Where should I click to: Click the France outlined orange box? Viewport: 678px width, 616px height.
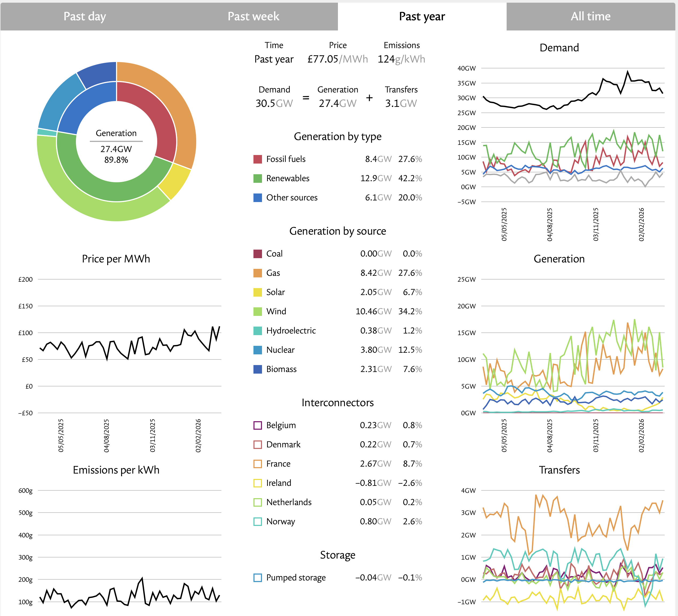258,464
